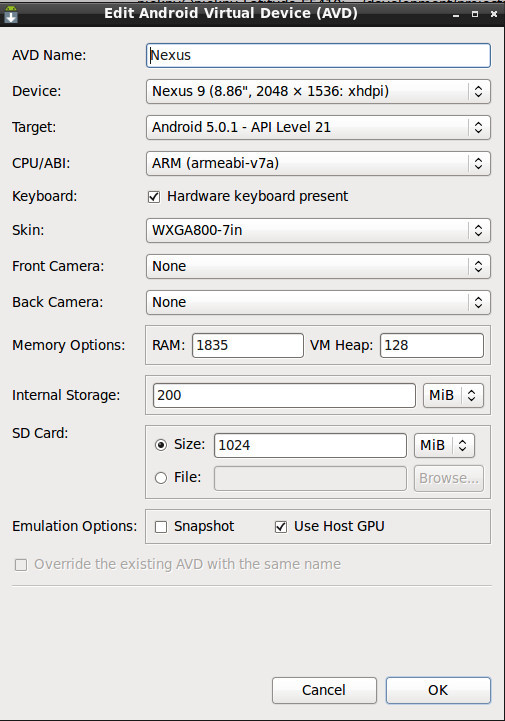Open Internal Storage MiB unit dropdown
The width and height of the screenshot is (505, 721).
[453, 395]
